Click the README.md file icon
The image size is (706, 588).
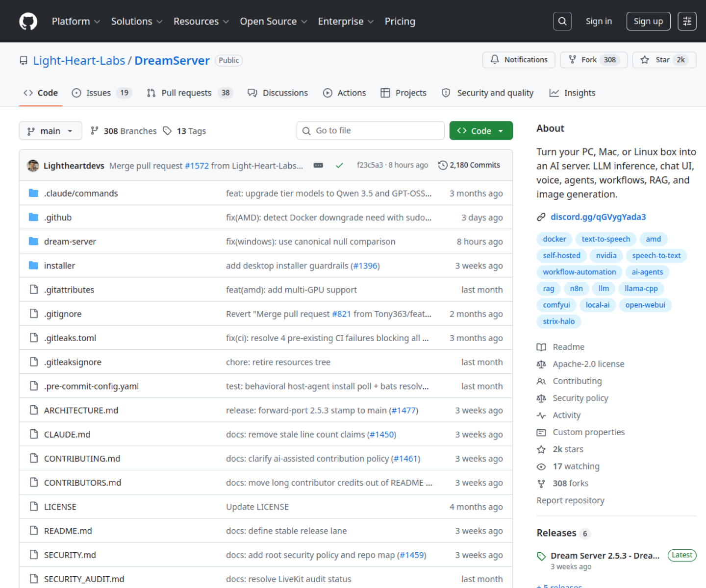click(33, 530)
